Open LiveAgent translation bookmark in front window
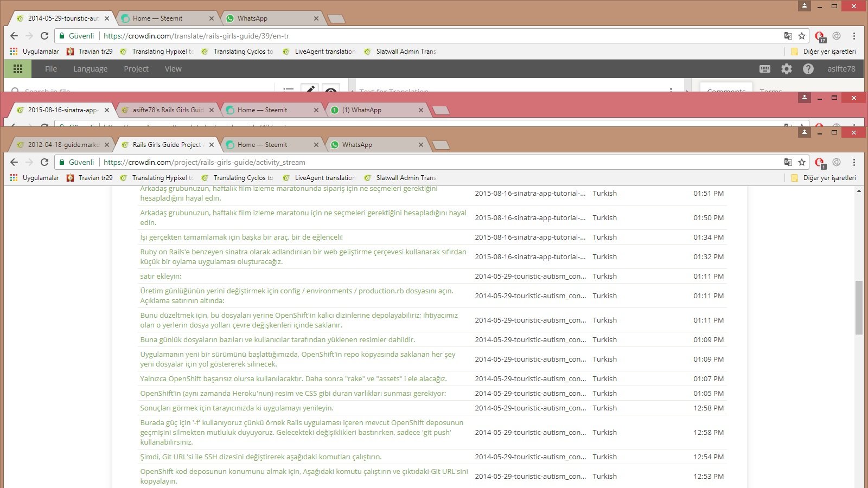Screen dimensions: 868x488 click(x=319, y=178)
